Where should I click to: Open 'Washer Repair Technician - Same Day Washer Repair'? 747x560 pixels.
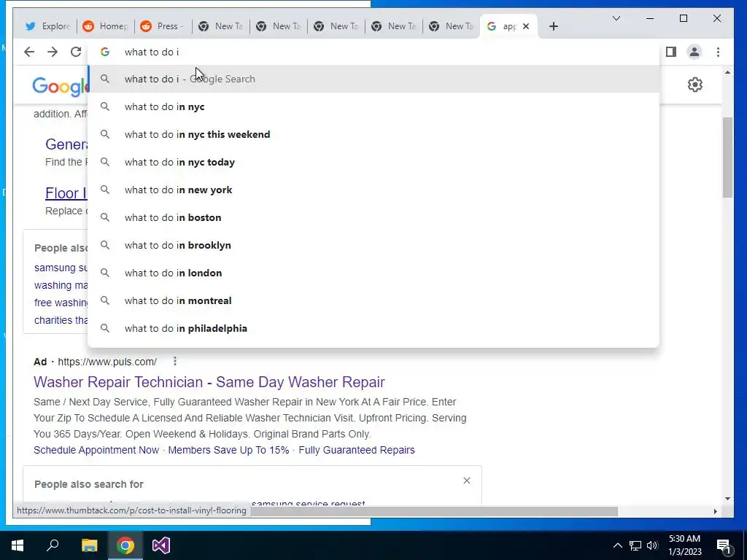pos(209,382)
